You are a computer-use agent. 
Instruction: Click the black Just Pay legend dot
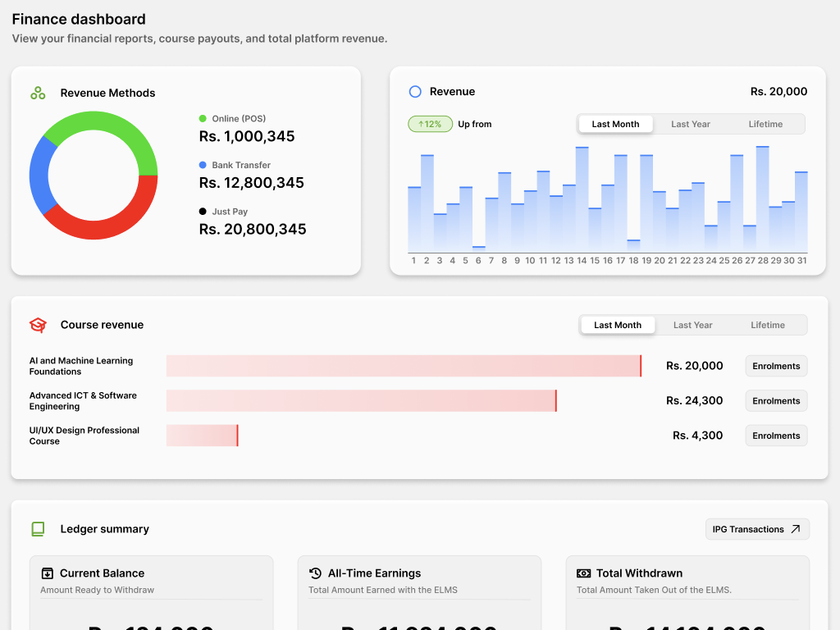(203, 212)
